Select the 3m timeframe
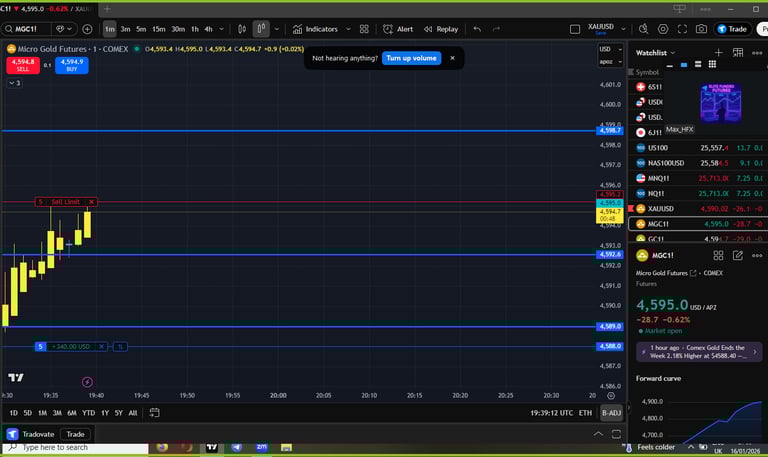The width and height of the screenshot is (768, 457). point(125,29)
